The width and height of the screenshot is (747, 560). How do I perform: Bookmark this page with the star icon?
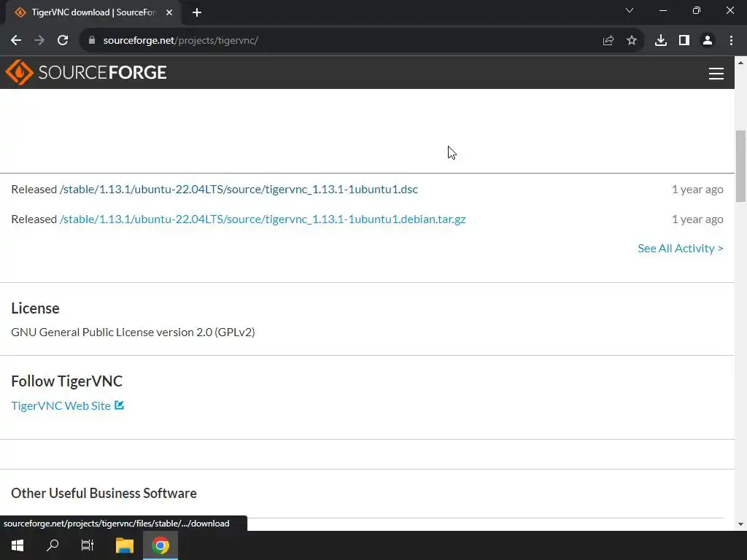pos(632,41)
